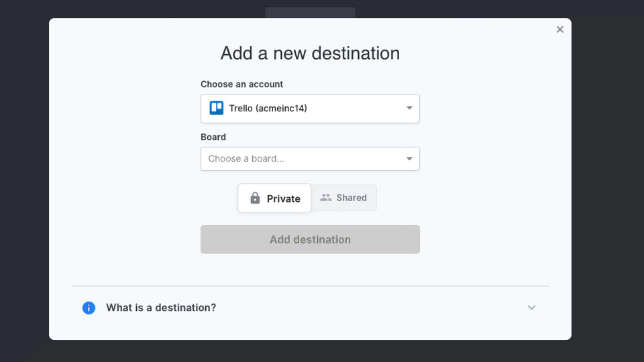Click the dark tab behind the dialog top

pos(310,12)
